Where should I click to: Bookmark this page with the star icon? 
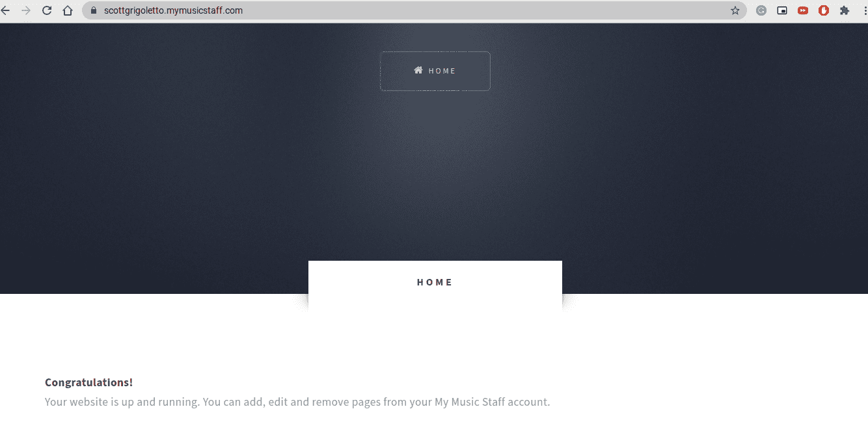coord(735,10)
